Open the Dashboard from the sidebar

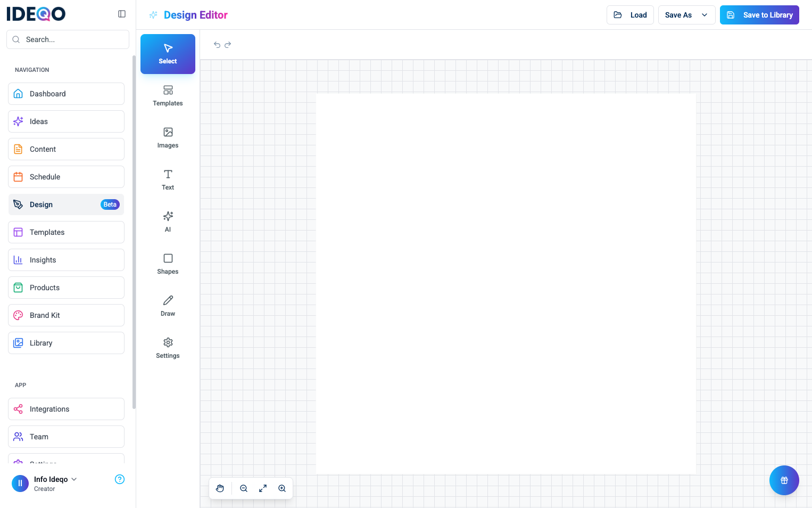66,94
